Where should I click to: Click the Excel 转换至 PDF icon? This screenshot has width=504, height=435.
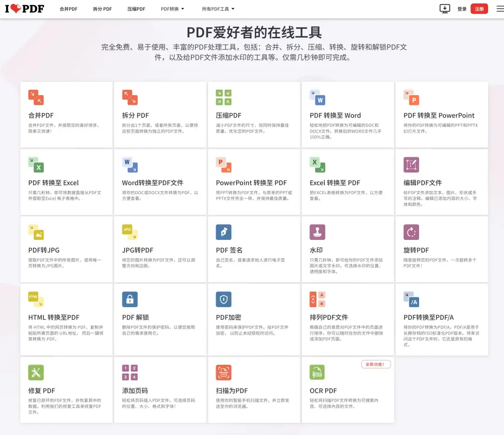coord(318,165)
